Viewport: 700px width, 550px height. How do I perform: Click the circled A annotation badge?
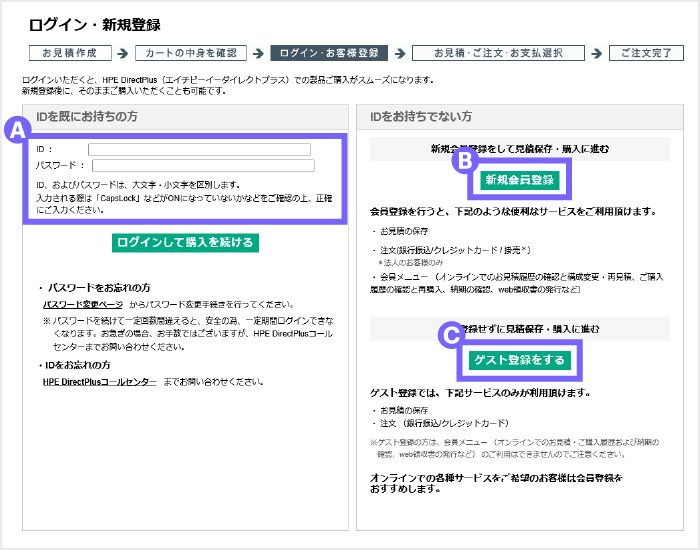pyautogui.click(x=17, y=130)
